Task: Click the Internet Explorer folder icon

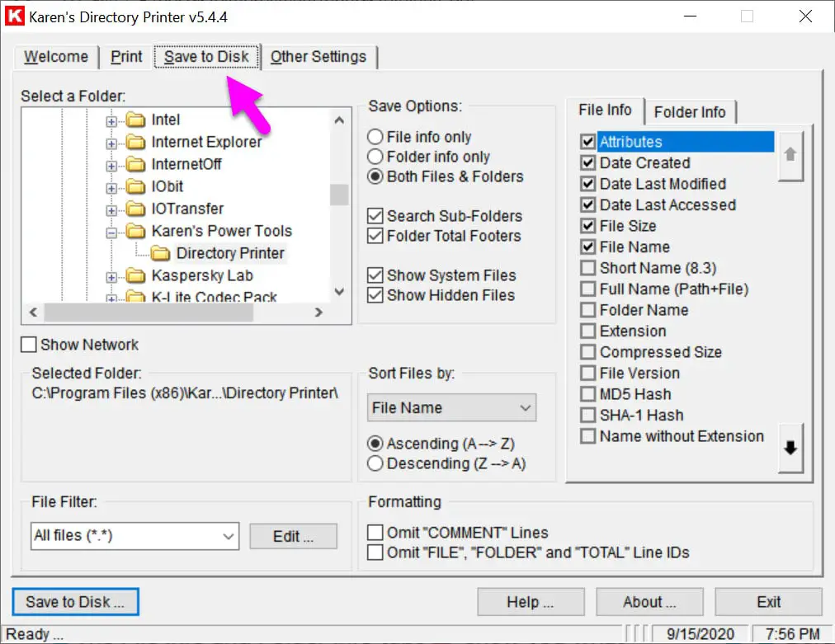Action: click(136, 142)
